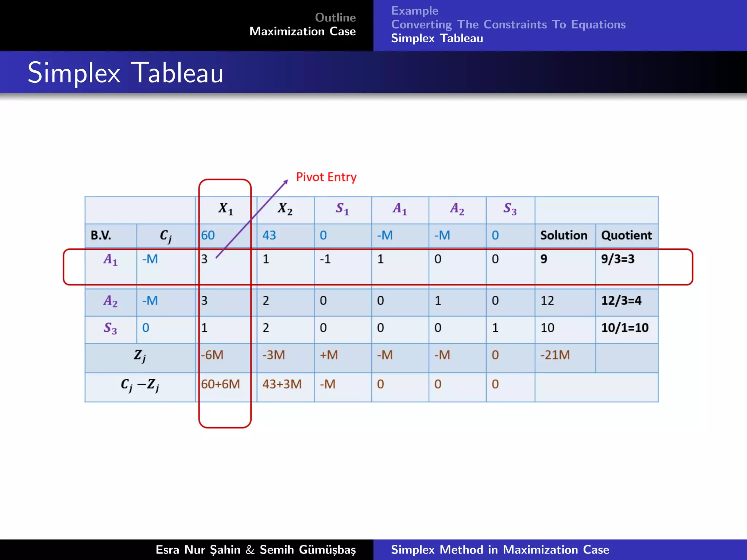The image size is (747, 560).
Task: Select the X1 column header
Action: click(x=225, y=209)
